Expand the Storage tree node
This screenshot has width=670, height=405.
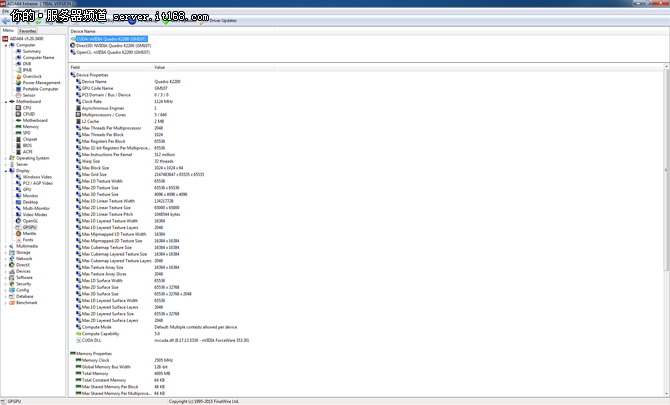6,252
